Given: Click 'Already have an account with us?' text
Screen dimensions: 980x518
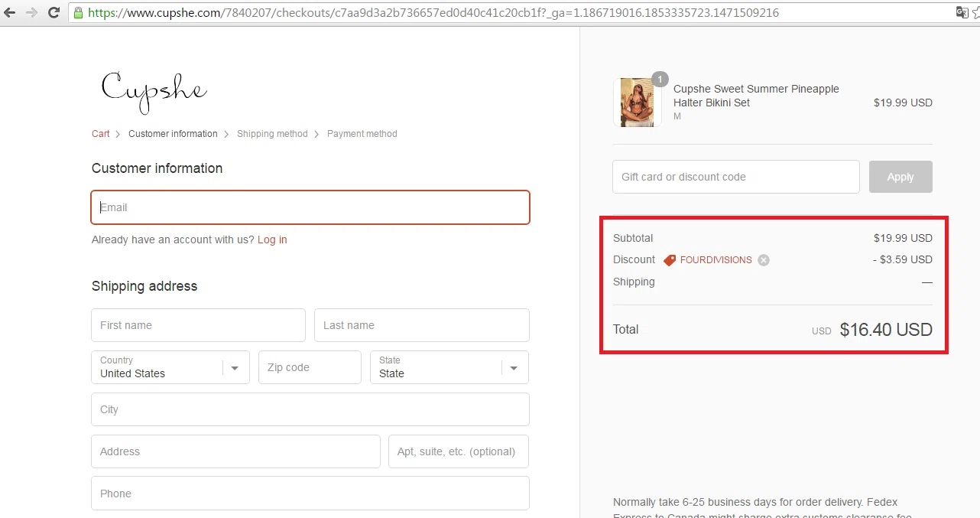Looking at the screenshot, I should 173,239.
